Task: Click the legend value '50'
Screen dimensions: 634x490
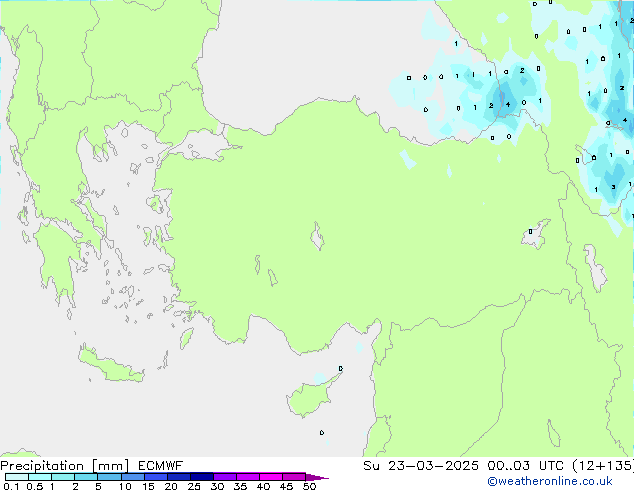Action: point(309,486)
